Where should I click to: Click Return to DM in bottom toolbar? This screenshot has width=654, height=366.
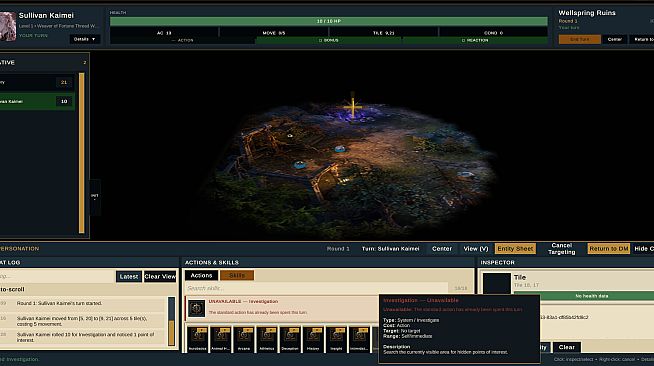(609, 249)
